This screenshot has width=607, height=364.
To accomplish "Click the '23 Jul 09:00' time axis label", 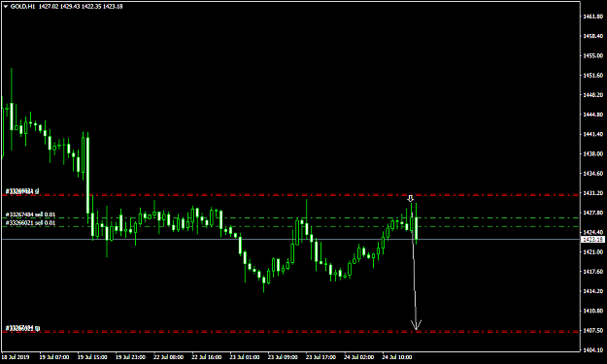I will [x=283, y=357].
